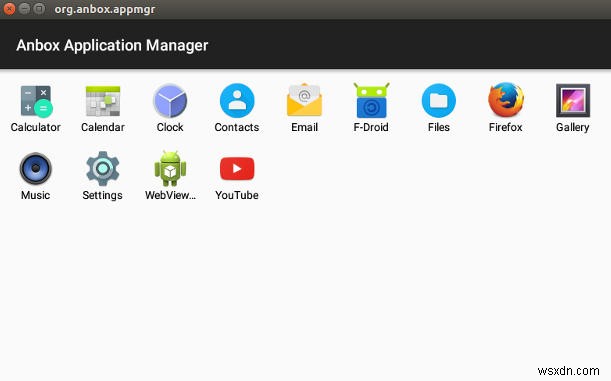The image size is (611, 381).
Task: Click the "Gallery" label text
Action: tap(572, 127)
